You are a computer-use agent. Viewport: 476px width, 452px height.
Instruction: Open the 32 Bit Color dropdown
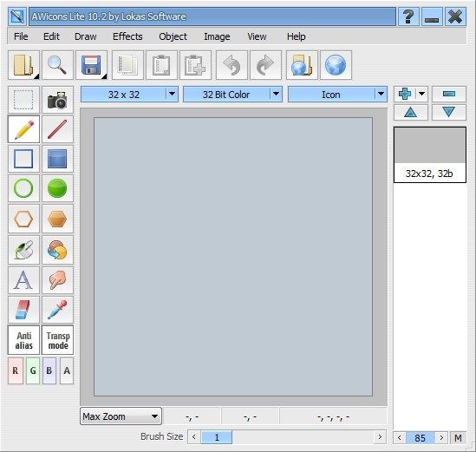232,95
